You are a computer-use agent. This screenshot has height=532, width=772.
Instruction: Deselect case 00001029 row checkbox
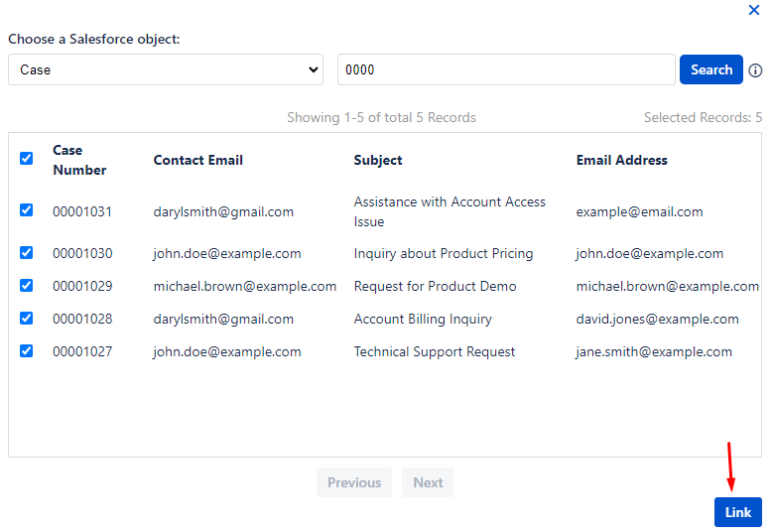26,285
